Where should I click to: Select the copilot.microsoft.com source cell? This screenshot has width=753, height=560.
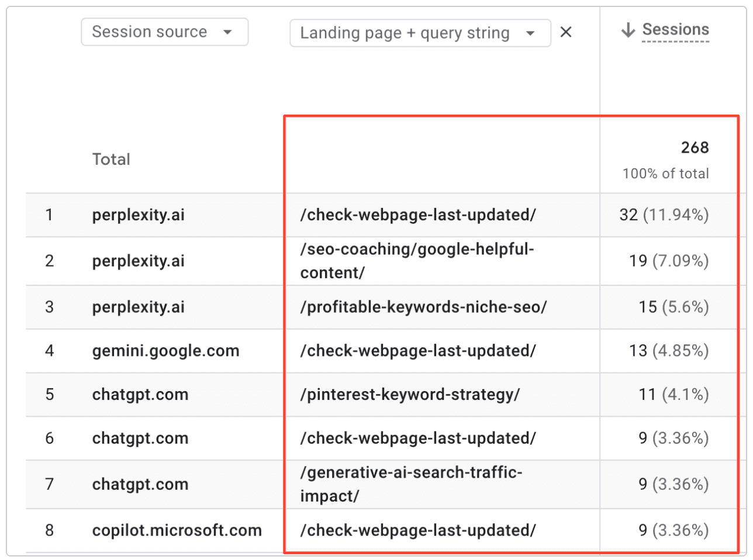(x=177, y=530)
